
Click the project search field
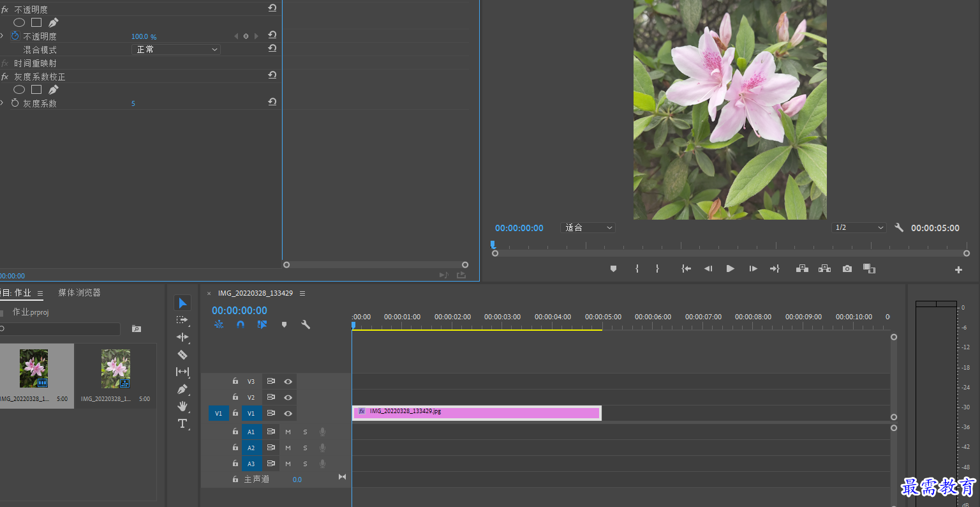tap(60, 329)
